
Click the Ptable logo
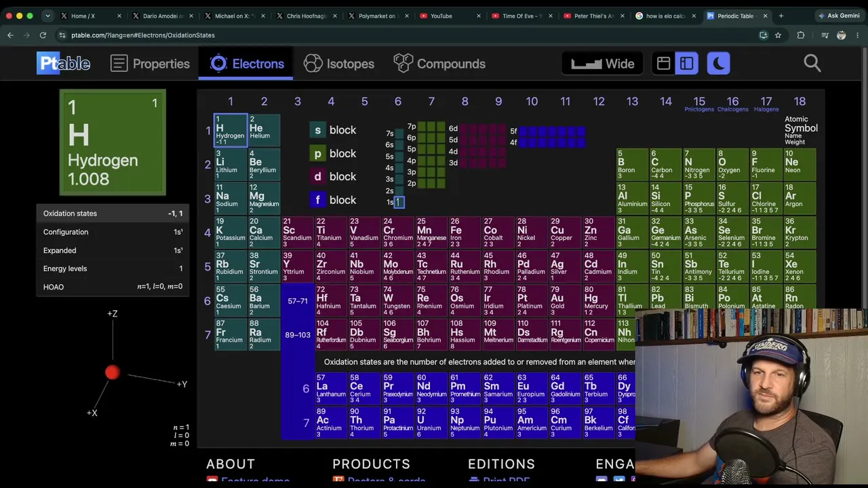tap(64, 64)
